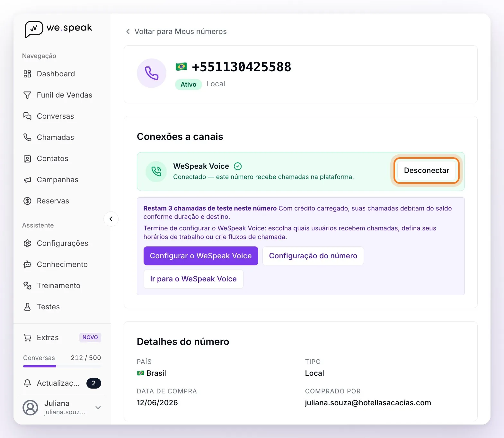Click Ir para o WeSpeak Voice
Screen dimensions: 504x438
[193, 279]
